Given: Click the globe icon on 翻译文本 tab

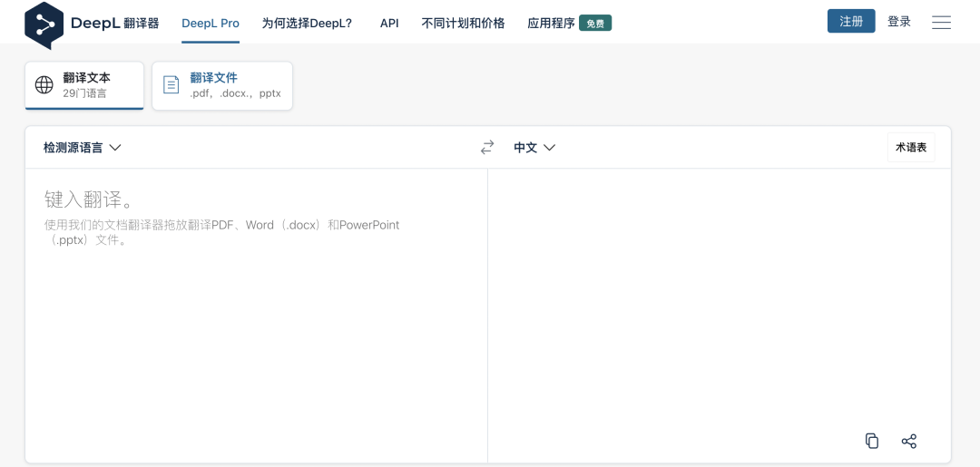Looking at the screenshot, I should click(44, 85).
